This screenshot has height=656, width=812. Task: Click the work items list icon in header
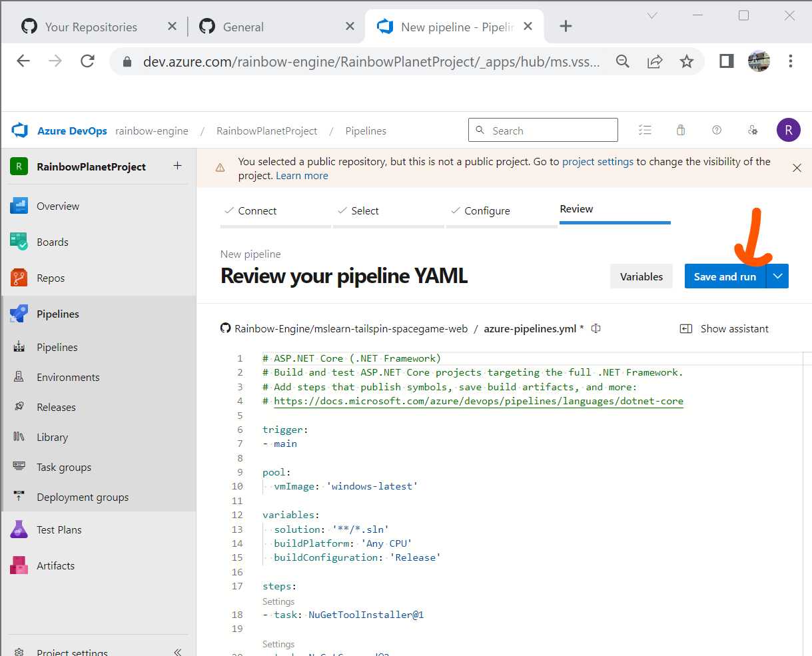pyautogui.click(x=645, y=131)
